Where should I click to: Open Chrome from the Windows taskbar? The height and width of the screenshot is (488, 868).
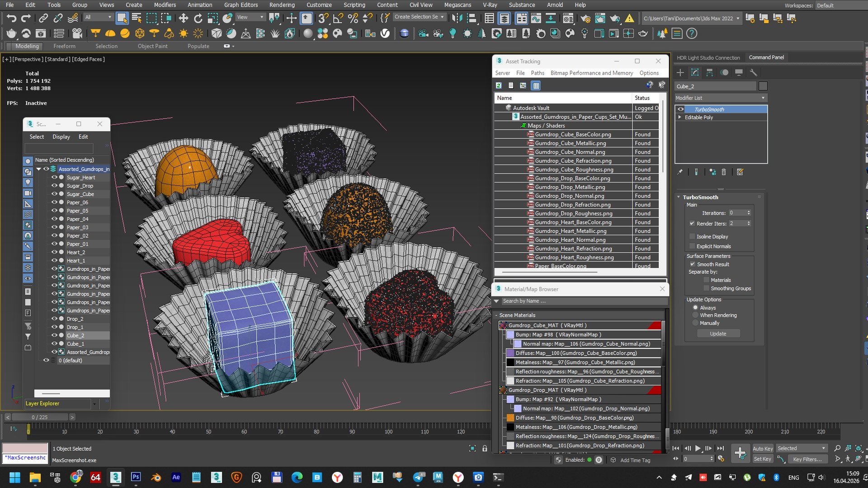click(x=76, y=477)
